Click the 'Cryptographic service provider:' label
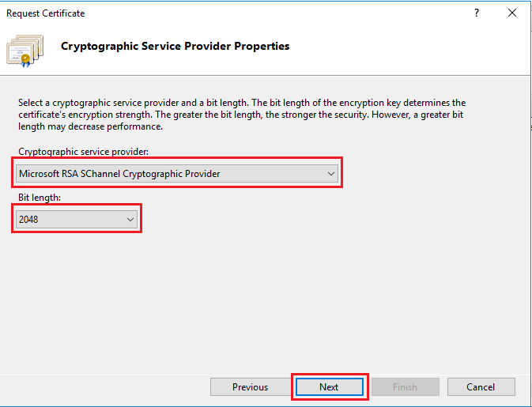The image size is (532, 407). point(84,152)
